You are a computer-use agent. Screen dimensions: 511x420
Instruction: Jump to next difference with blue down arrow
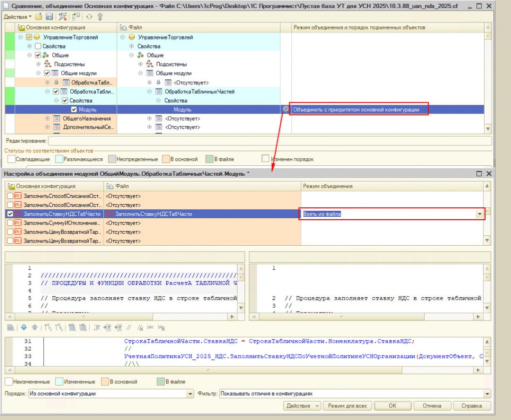coord(23,328)
